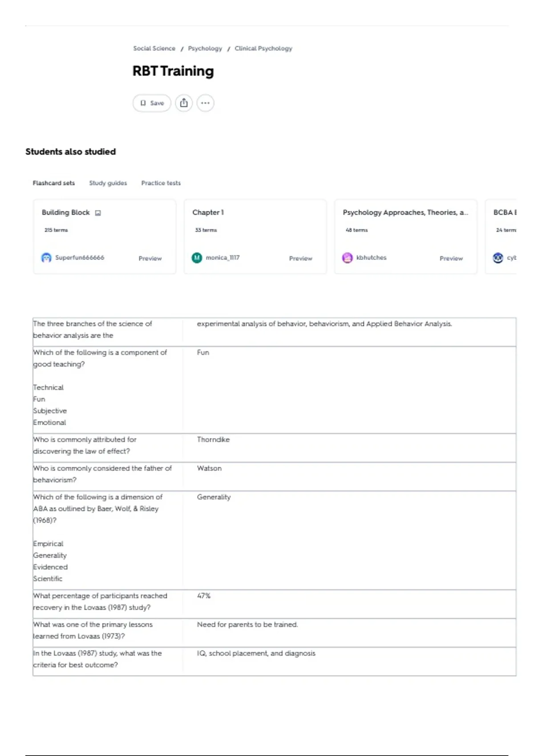Preview Psychology Approaches, Theories set
The image size is (534, 756).
[451, 258]
